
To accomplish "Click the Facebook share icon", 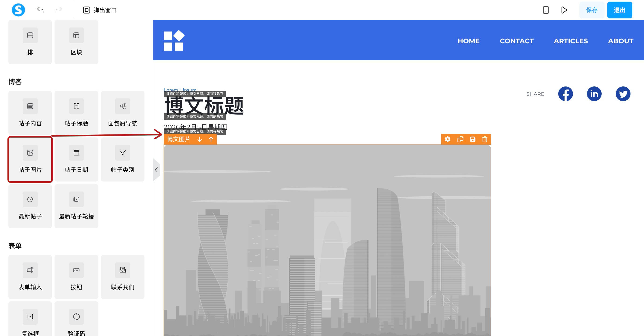I will (x=565, y=94).
